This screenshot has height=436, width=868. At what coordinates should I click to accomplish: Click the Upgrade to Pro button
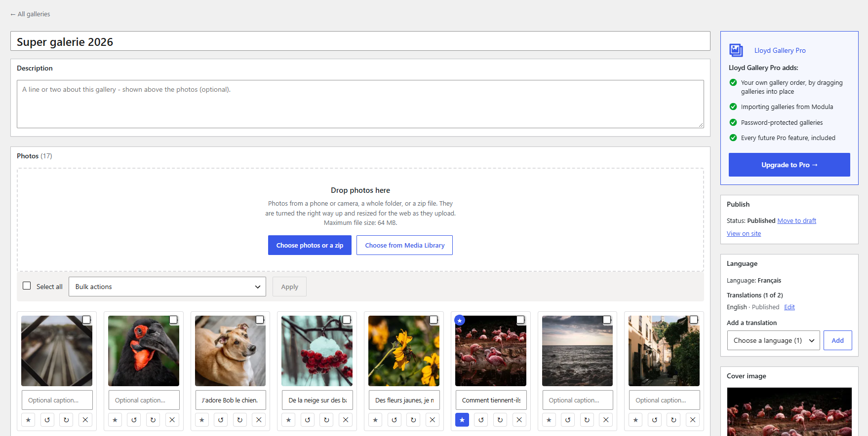(789, 165)
